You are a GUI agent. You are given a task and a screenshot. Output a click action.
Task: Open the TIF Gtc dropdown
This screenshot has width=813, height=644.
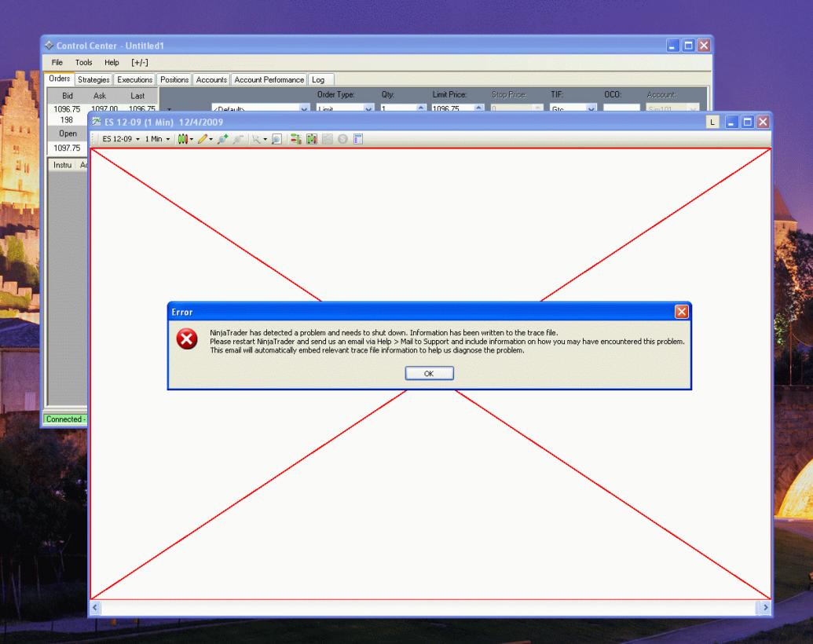pos(591,108)
